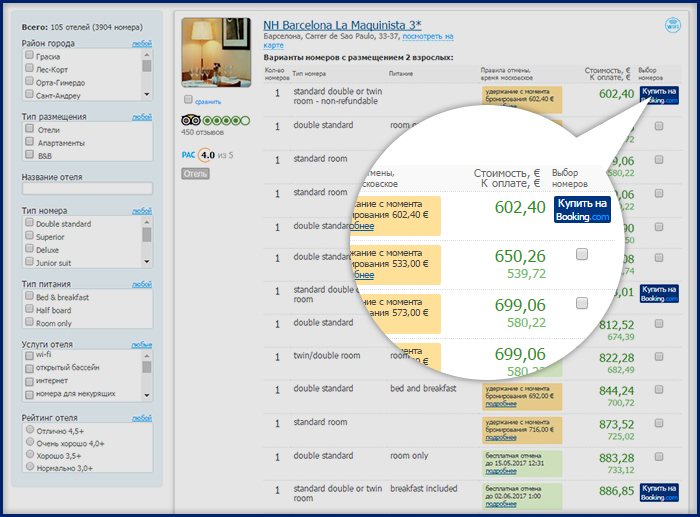The height and width of the screenshot is (517, 700).
Task: Open 'подробнее' for free cancellation 02.06.2017
Action: pyautogui.click(x=501, y=504)
